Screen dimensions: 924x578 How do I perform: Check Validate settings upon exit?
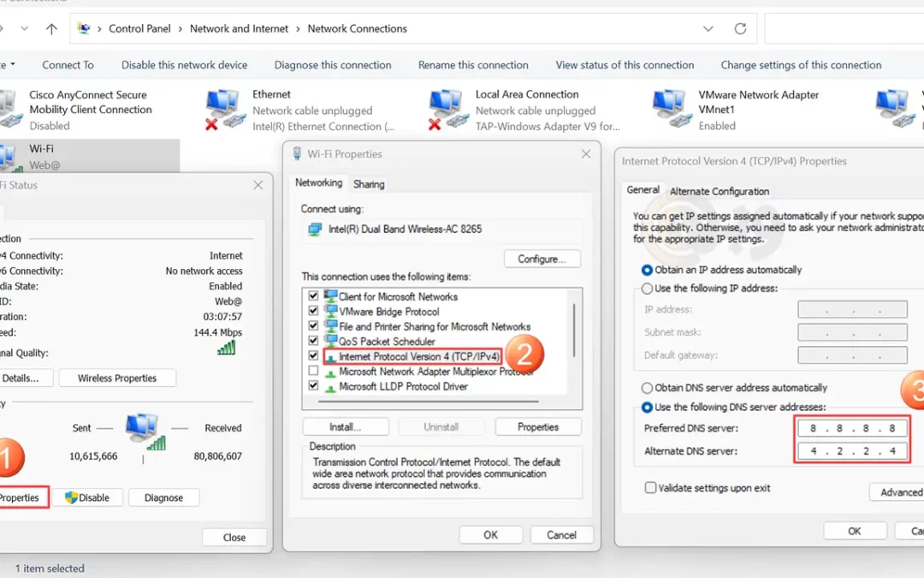[x=651, y=488]
